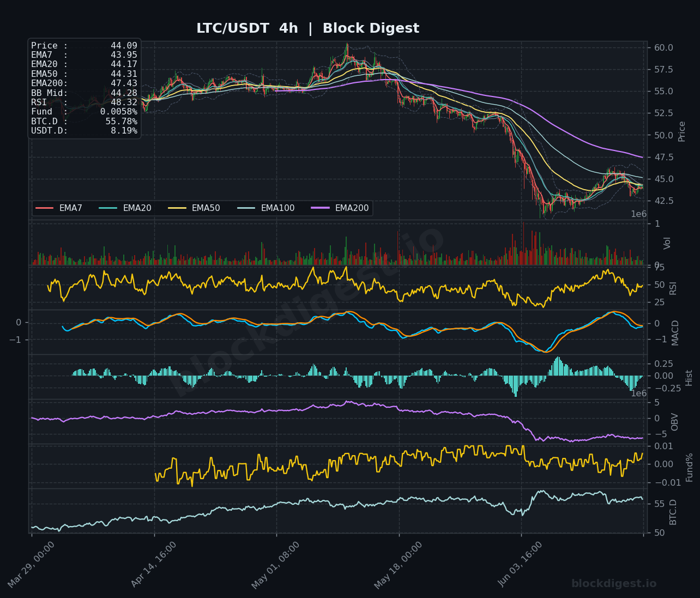Click the BTC.D panel axis label
Screen dimensions: 700x598
tap(673, 512)
